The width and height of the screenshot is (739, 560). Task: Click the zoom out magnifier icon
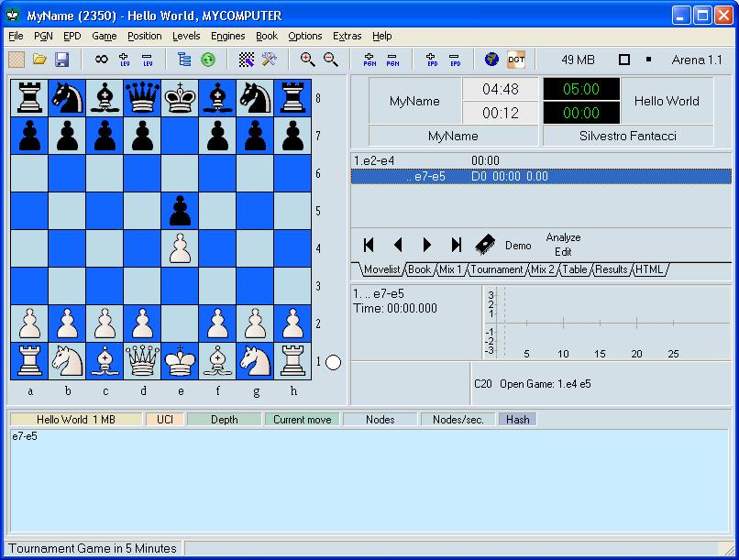click(x=331, y=60)
